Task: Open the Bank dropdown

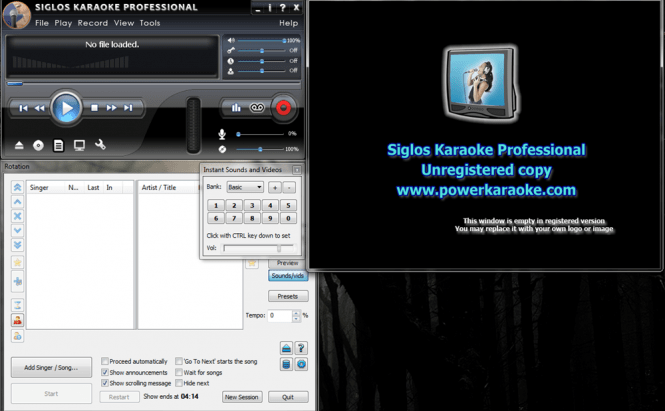Action: [245, 187]
